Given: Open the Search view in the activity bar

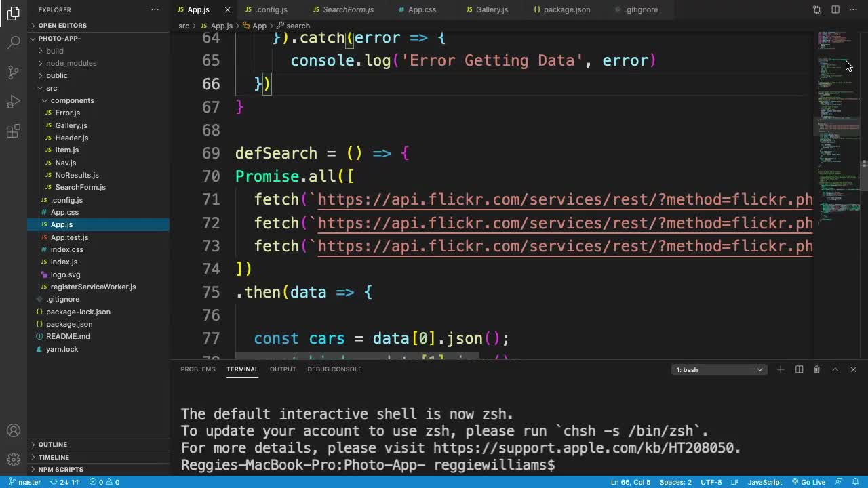Looking at the screenshot, I should pos(14,41).
